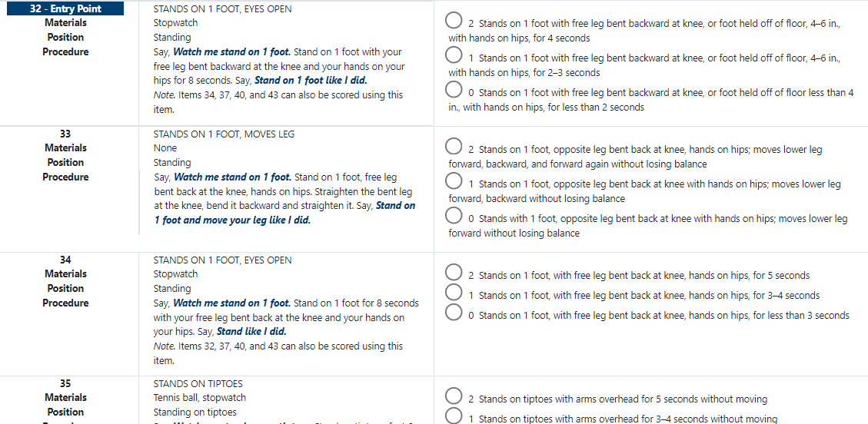868x424 pixels.
Task: Pick score 2 for Stands on Tiptoes
Action: (454, 397)
